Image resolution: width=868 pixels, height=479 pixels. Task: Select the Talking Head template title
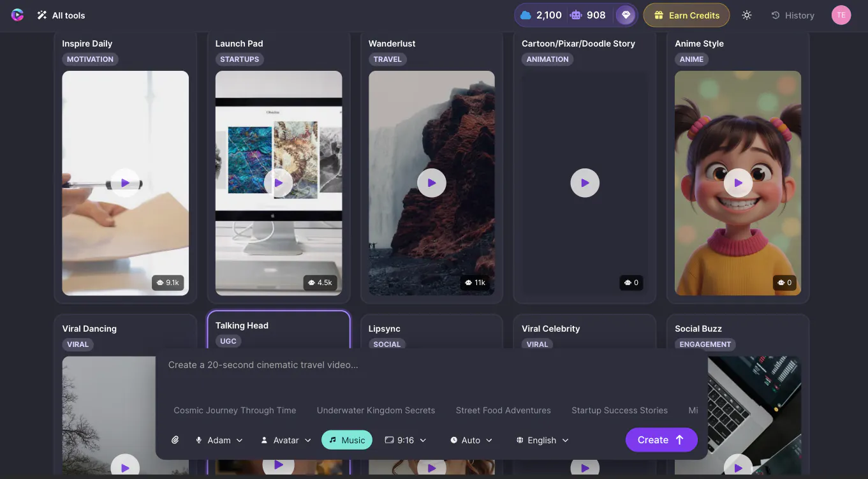(x=242, y=325)
